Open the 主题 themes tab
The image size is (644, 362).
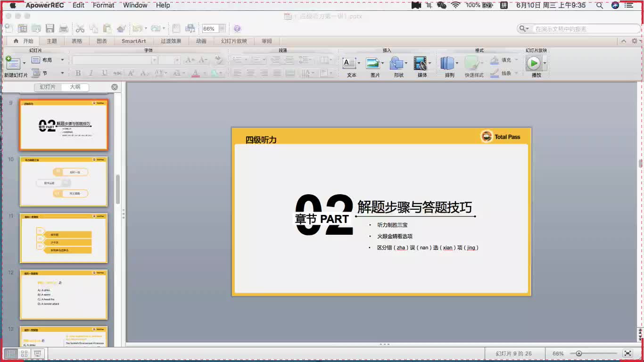[x=52, y=41]
